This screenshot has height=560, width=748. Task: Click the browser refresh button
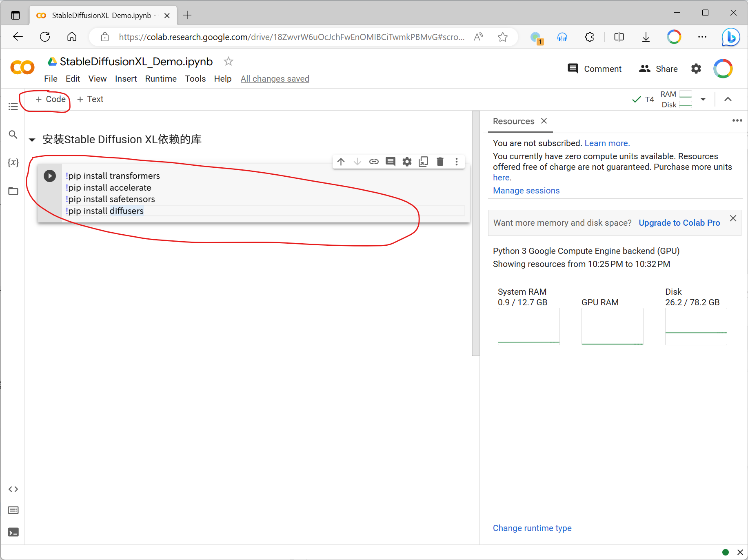[45, 37]
